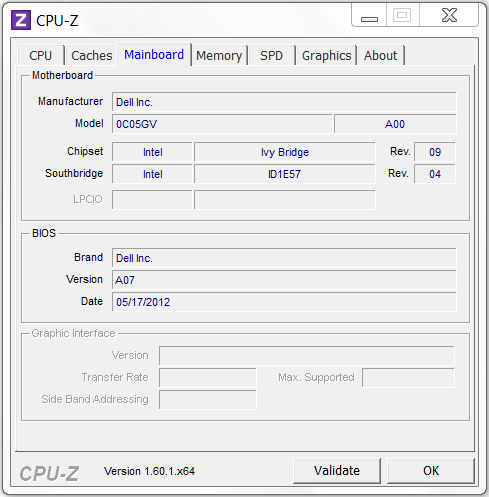Click the BIOS Brand field Dell Inc.

click(284, 258)
